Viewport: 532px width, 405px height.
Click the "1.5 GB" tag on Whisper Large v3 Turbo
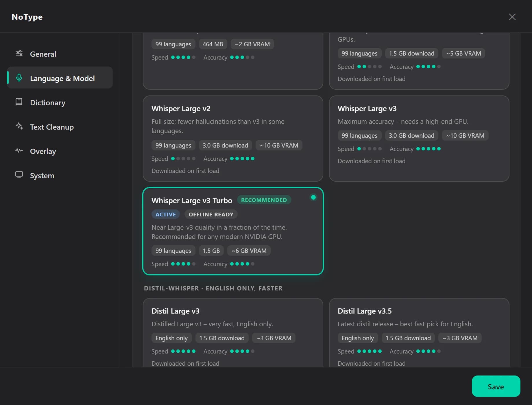pyautogui.click(x=211, y=251)
